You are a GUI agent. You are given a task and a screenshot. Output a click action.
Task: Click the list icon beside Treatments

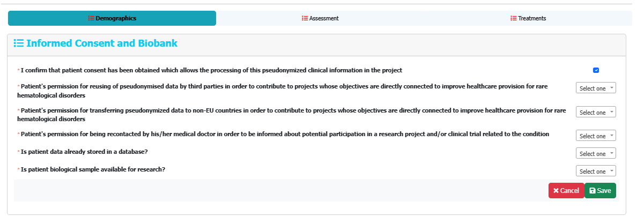tap(513, 18)
